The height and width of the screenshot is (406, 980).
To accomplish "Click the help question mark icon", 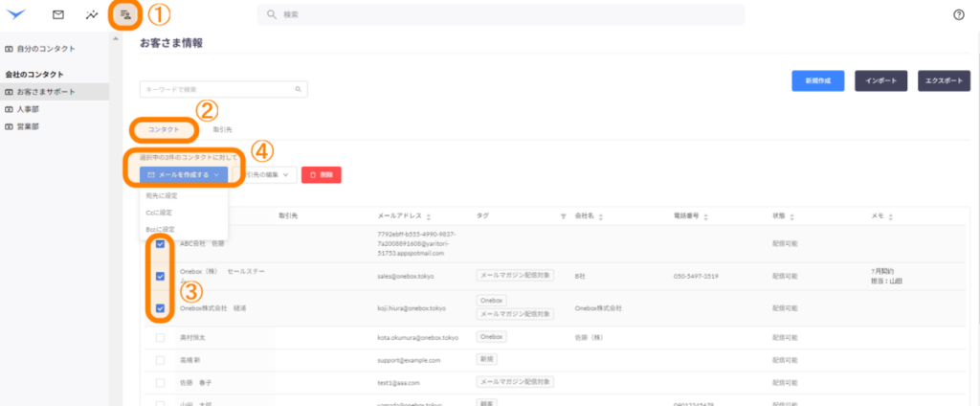I will click(959, 14).
